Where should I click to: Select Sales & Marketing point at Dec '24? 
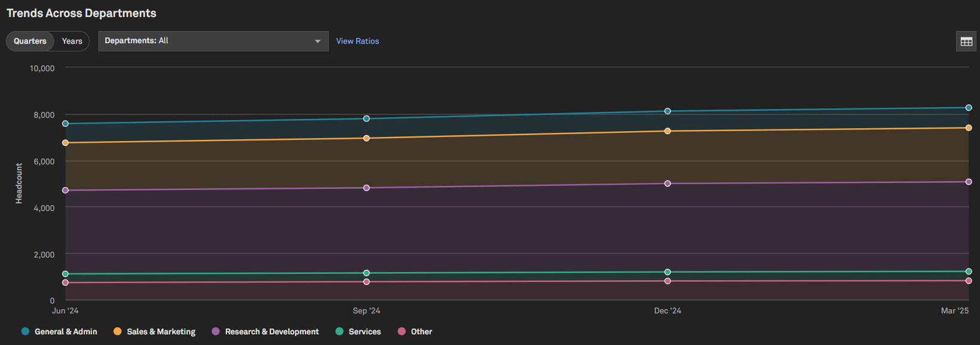click(x=667, y=131)
